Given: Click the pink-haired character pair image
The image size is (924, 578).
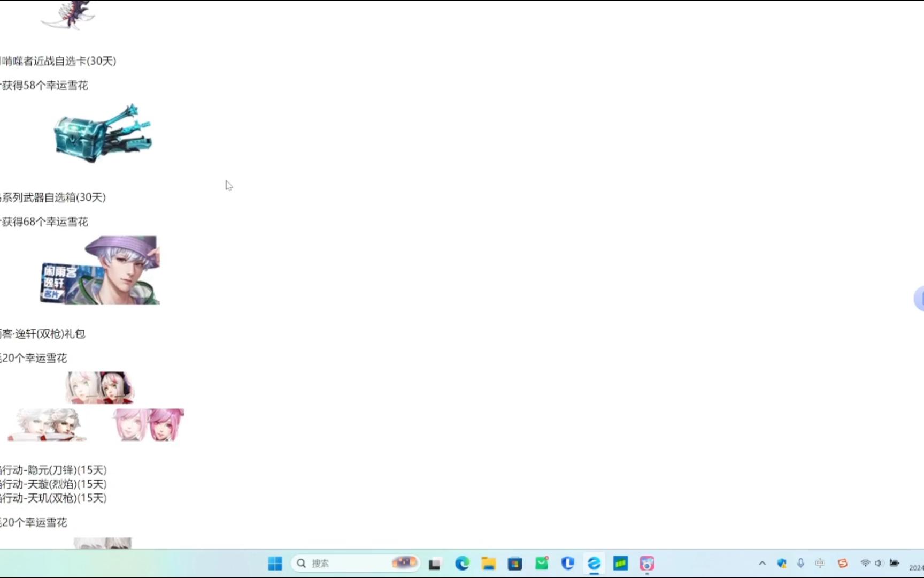Looking at the screenshot, I should [149, 424].
